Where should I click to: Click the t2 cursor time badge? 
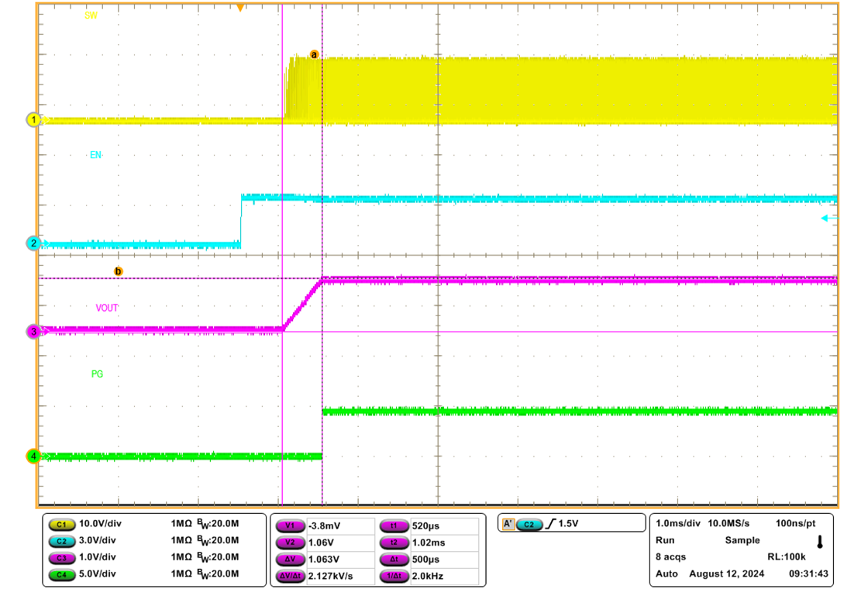pos(395,542)
